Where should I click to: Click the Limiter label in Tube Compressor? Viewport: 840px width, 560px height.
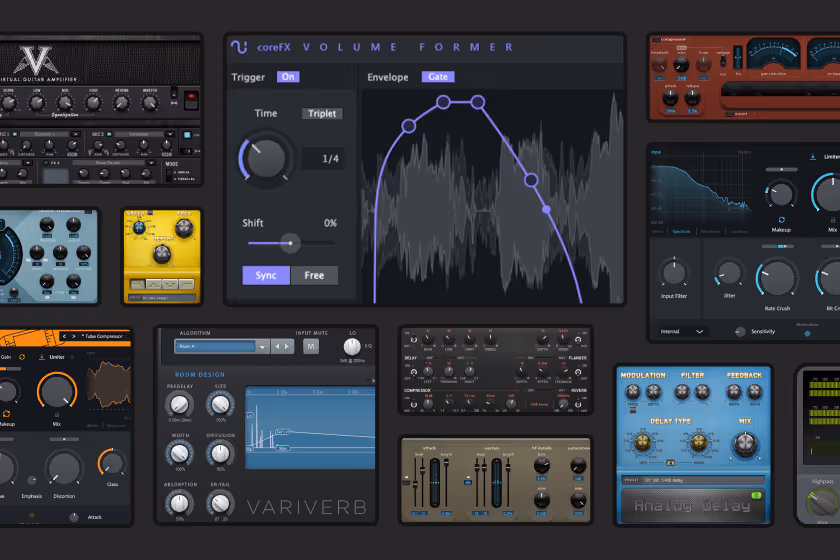tap(57, 357)
